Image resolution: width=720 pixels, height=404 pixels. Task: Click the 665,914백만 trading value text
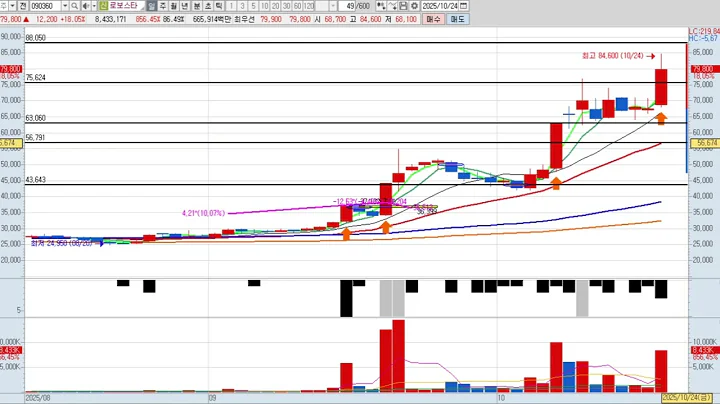tap(212, 19)
